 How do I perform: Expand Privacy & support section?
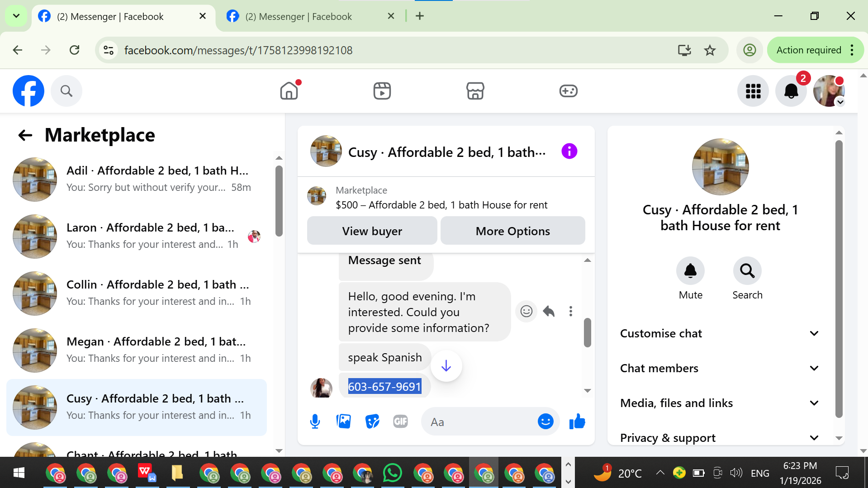[x=720, y=438]
